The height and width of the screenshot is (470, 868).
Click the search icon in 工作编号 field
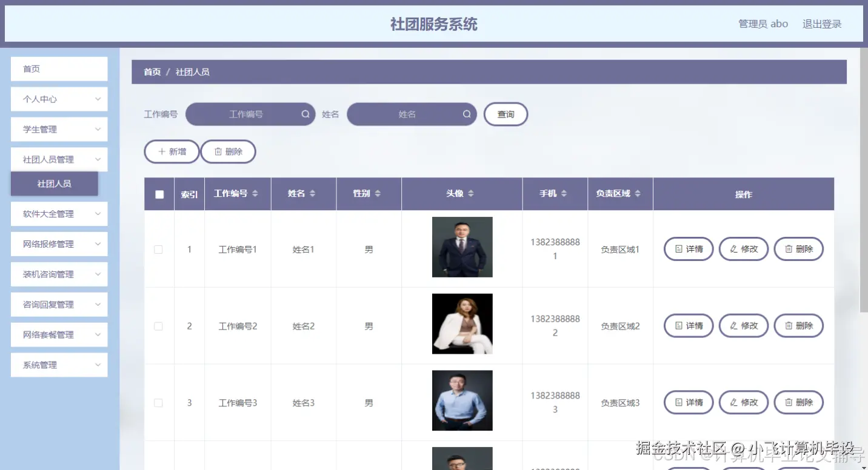(x=305, y=114)
